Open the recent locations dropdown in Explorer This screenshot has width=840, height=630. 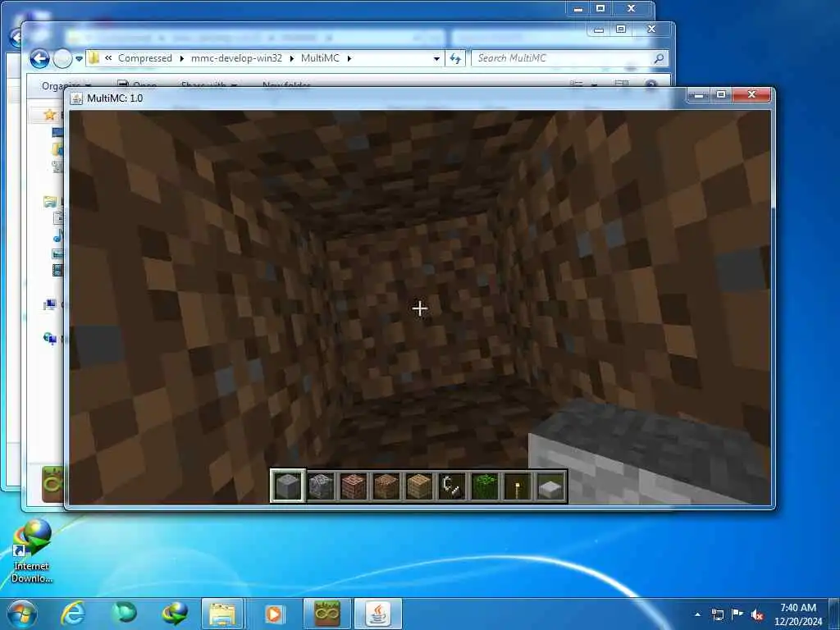tap(80, 58)
